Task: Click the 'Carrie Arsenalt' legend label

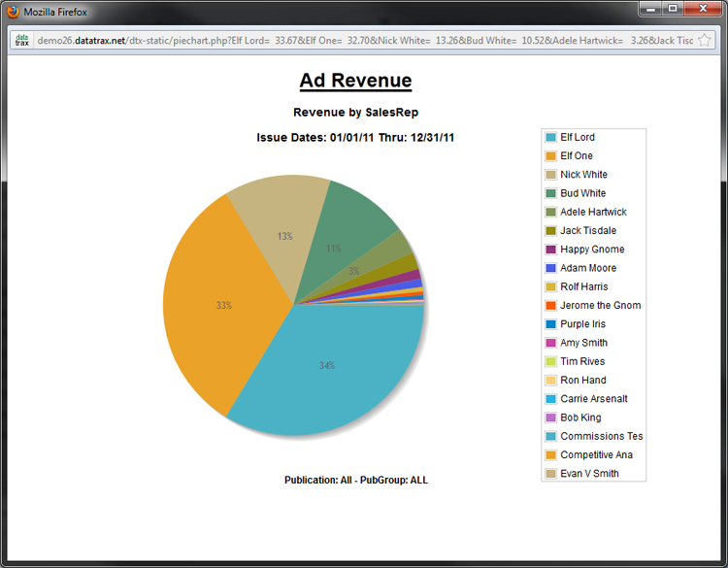Action: coord(594,399)
